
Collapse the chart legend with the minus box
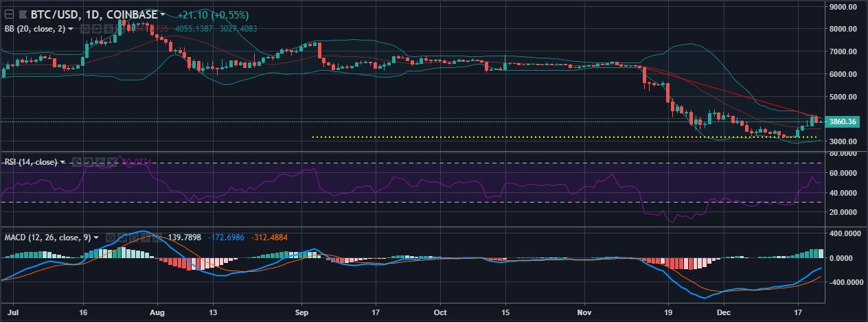[9, 14]
